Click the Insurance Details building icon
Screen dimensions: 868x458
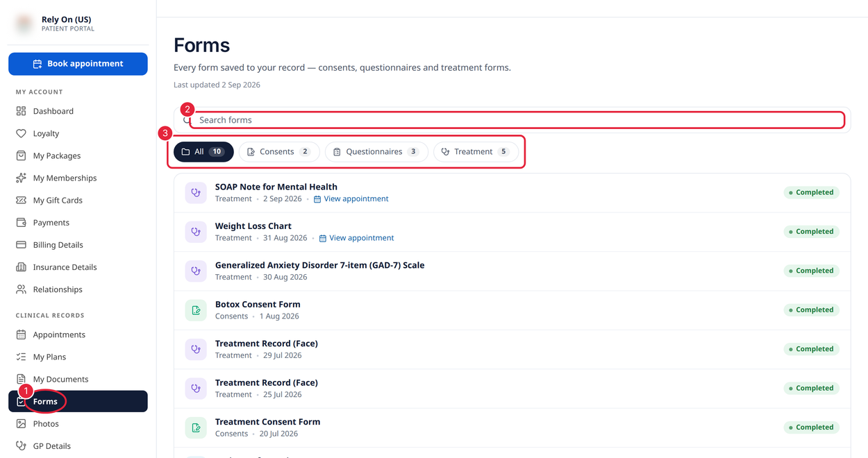21,266
